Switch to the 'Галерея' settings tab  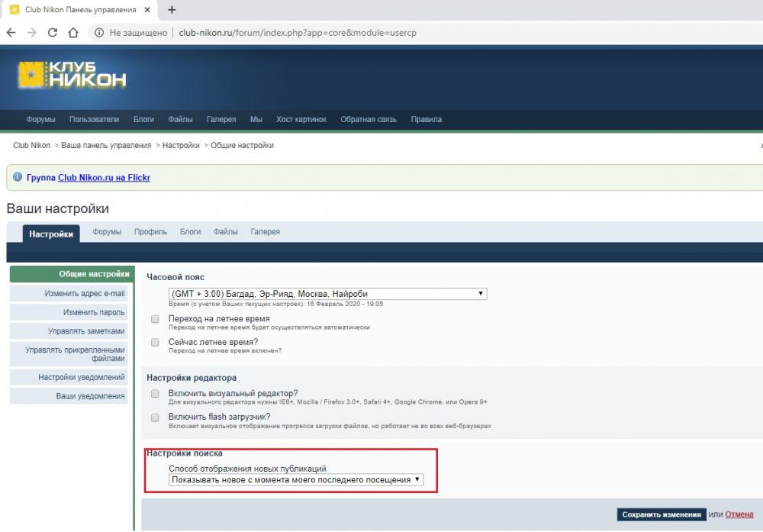(x=266, y=232)
